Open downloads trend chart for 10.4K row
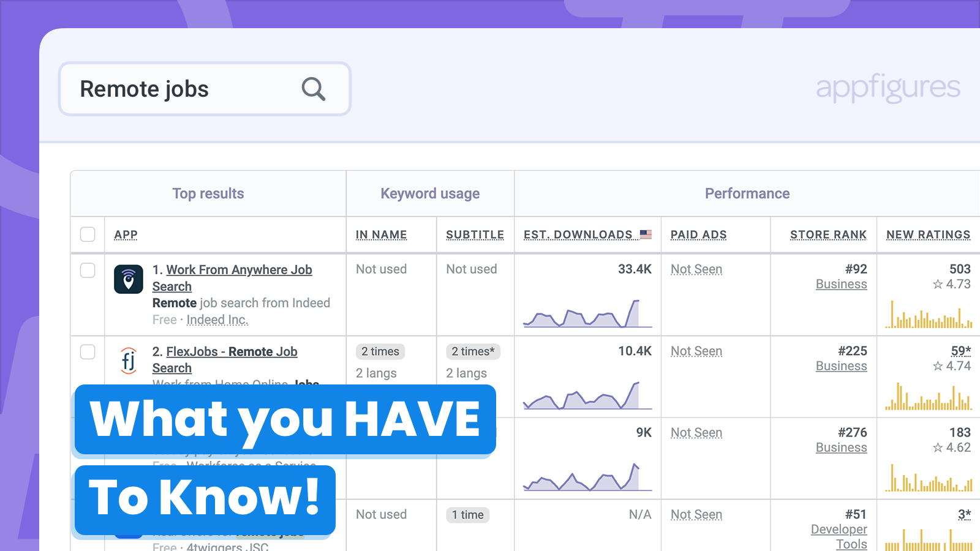Viewport: 980px width, 551px height. click(x=587, y=395)
